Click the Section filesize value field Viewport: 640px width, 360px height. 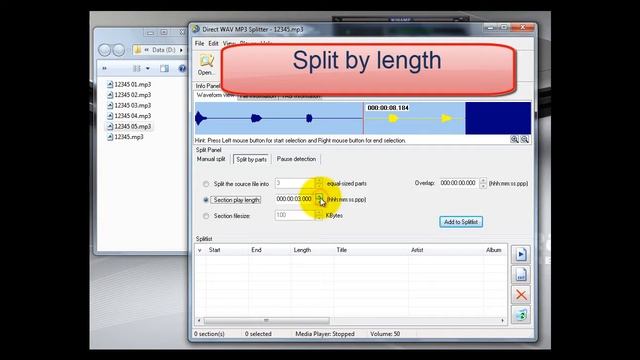(x=295, y=215)
